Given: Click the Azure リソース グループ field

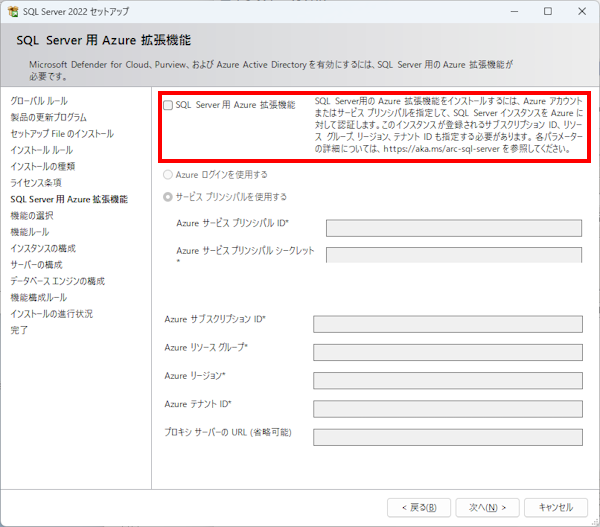Looking at the screenshot, I should coord(448,352).
